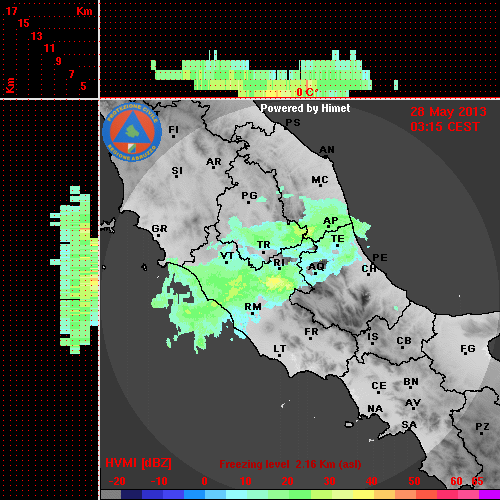This screenshot has height=500, width=500.
Task: Click the '17' km height axis label
Action: pos(12,11)
